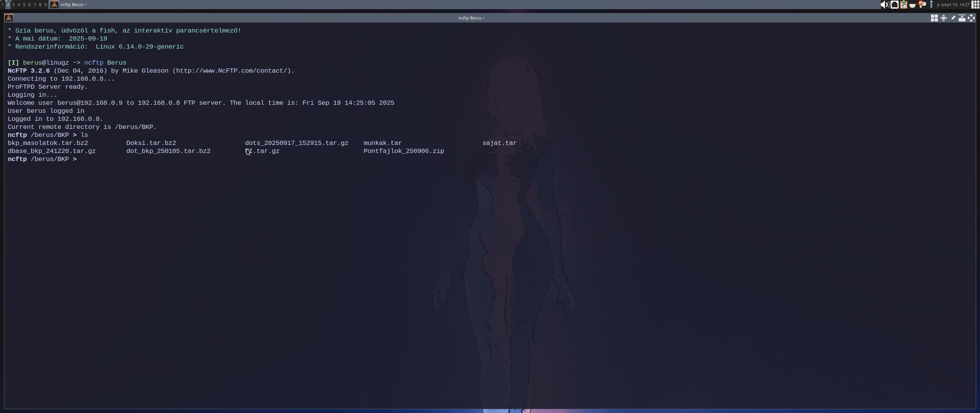Click the file name ending in .tar.gz under dots_20250917

[262, 151]
